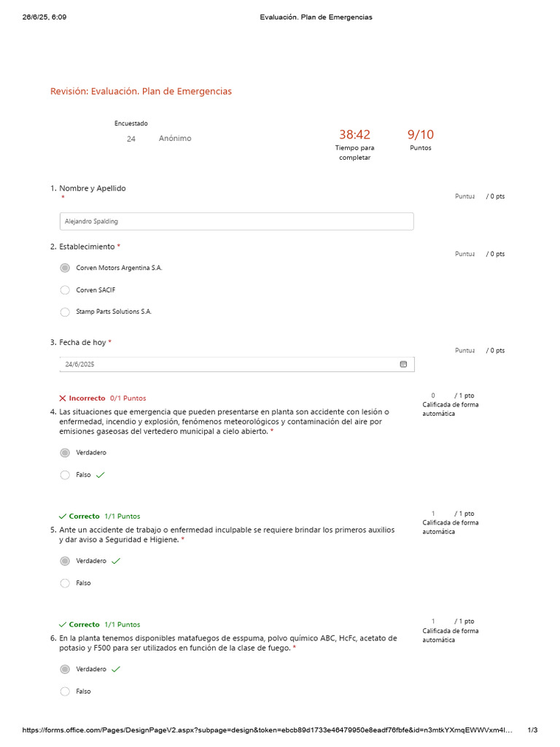Image resolution: width=560 pixels, height=747 pixels.
Task: Select the Corven Motors Argentina S.A. option
Action: click(65, 268)
